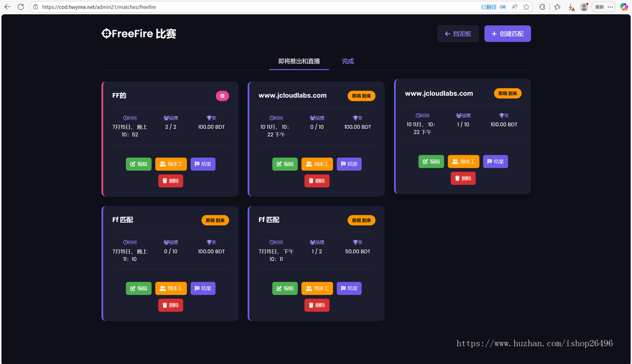Select the 即将推出和直播 tab
This screenshot has height=364, width=632.
(x=299, y=61)
